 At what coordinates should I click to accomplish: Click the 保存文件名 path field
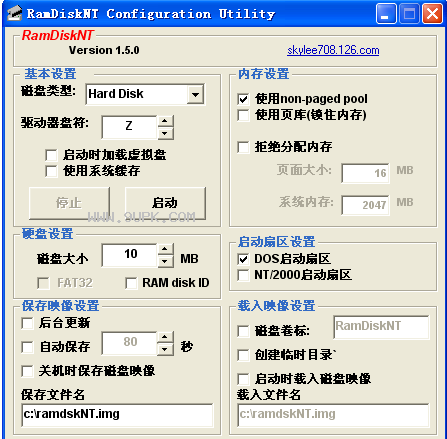(117, 415)
